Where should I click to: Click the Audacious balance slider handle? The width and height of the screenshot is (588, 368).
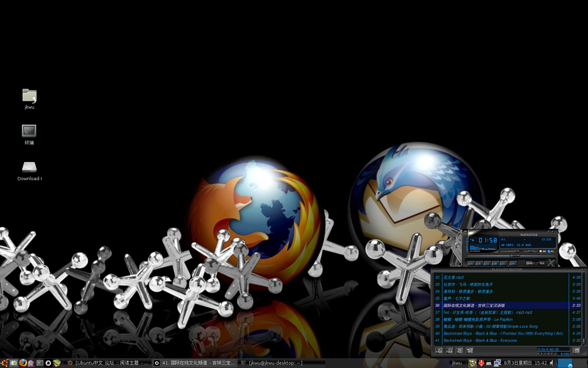click(x=531, y=251)
